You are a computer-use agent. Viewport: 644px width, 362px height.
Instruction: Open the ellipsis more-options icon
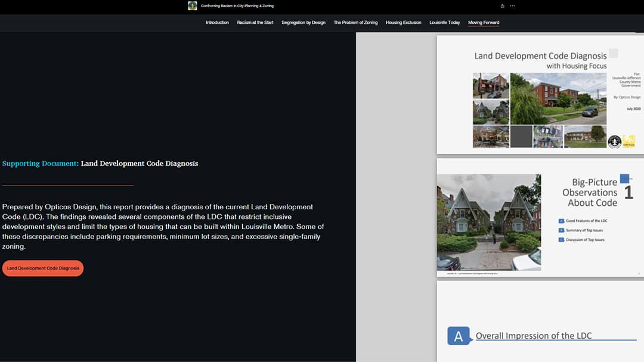[512, 5]
